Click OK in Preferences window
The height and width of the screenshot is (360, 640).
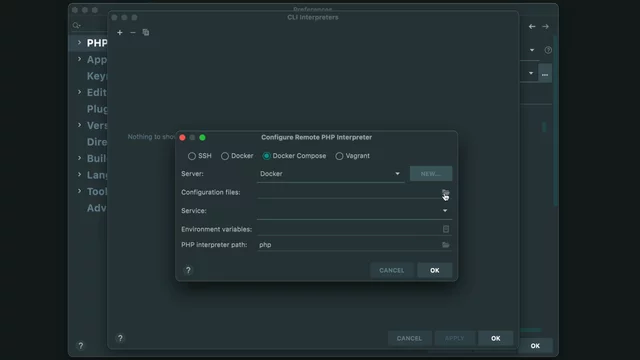[x=535, y=346]
